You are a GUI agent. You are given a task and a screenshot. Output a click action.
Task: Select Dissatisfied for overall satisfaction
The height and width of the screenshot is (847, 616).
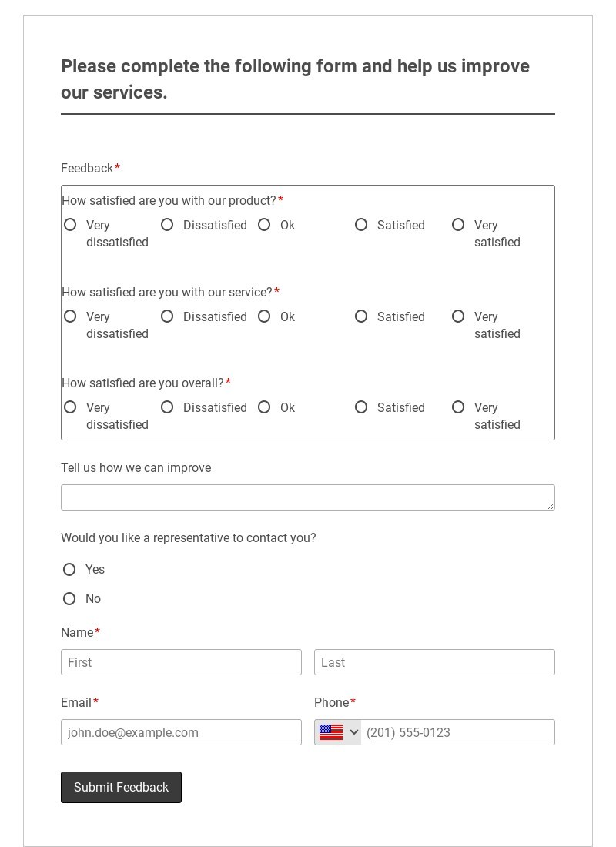tap(167, 407)
